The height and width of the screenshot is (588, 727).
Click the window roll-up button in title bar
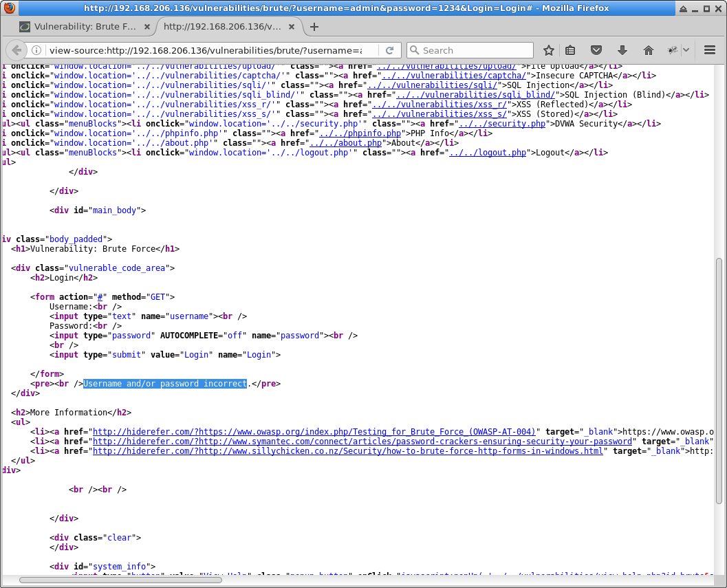click(x=684, y=8)
